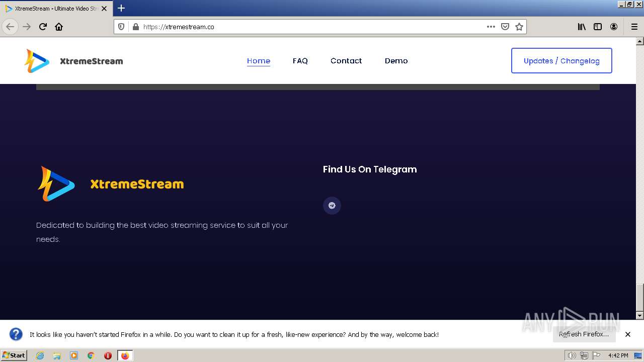This screenshot has height=362, width=644.
Task: Click the page scrollbar down arrow
Action: coord(640,316)
